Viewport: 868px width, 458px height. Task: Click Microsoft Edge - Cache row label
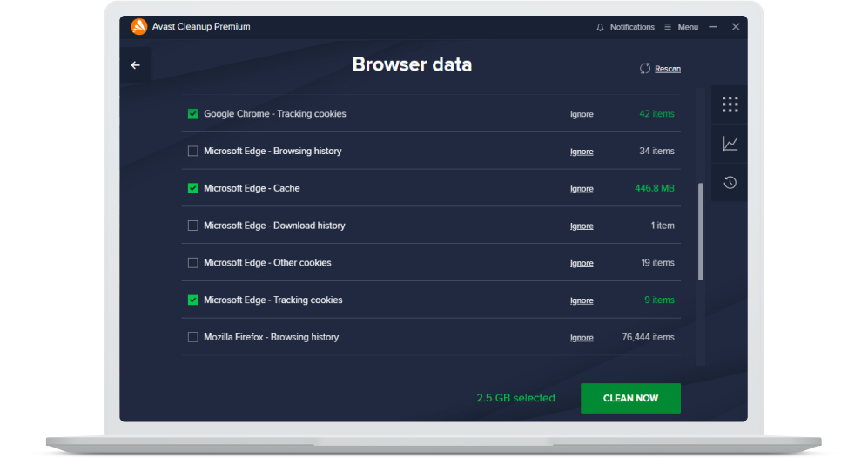tap(252, 188)
